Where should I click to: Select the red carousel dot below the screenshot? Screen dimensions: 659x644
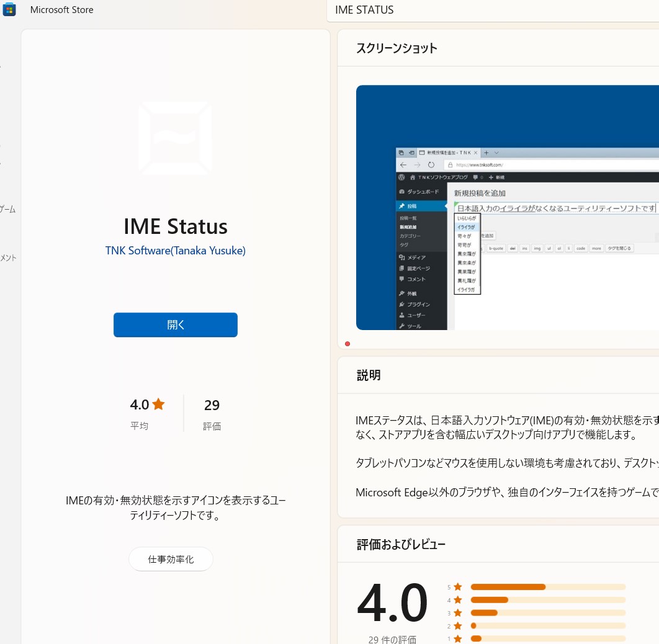[347, 343]
